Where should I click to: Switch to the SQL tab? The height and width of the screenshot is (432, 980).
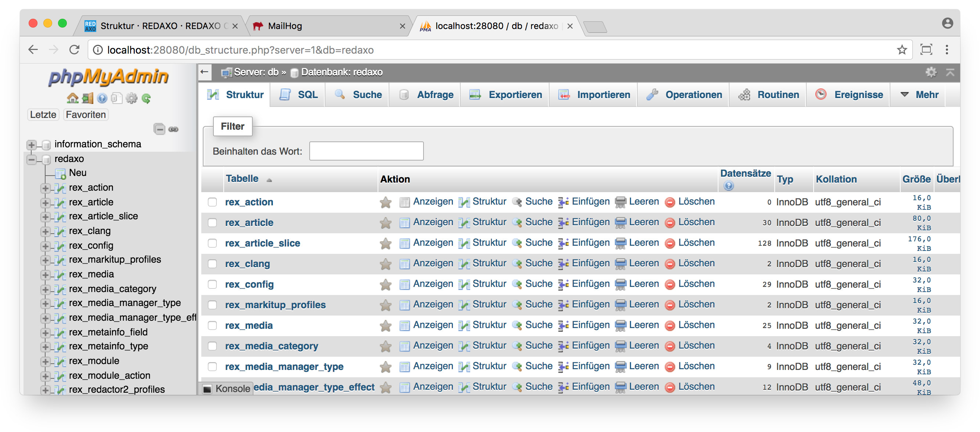tap(299, 95)
